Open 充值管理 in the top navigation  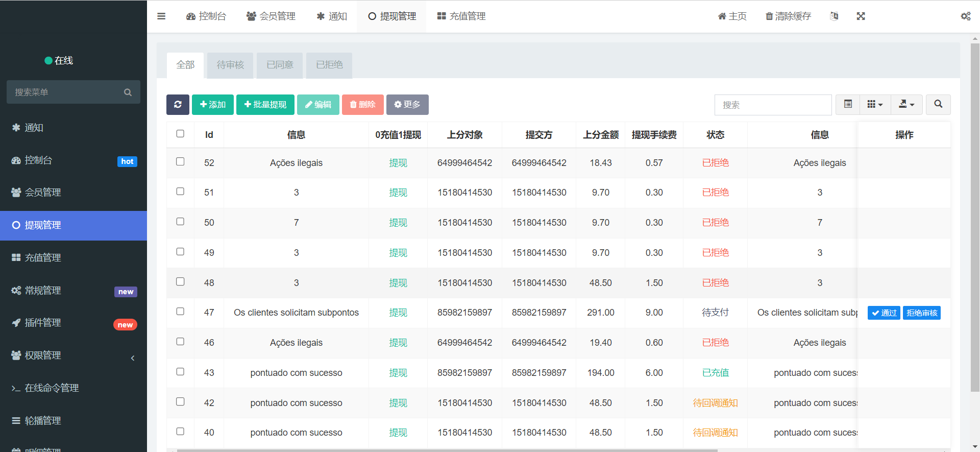pos(461,16)
